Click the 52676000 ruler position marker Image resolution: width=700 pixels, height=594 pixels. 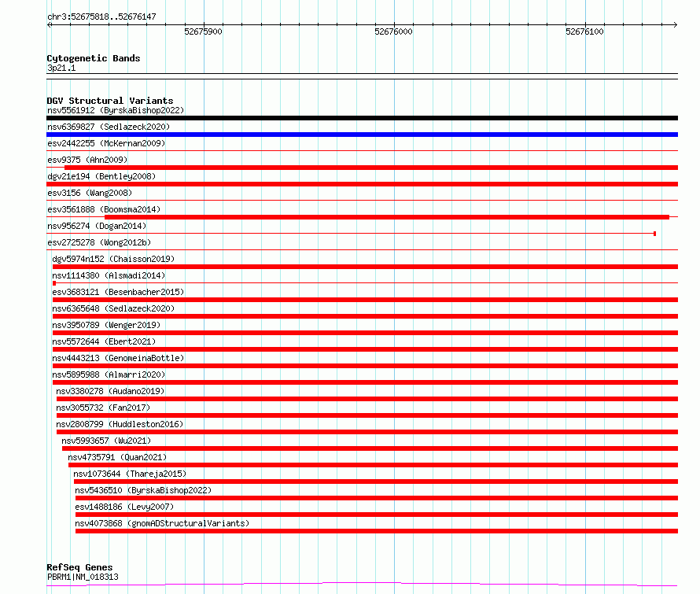point(393,31)
